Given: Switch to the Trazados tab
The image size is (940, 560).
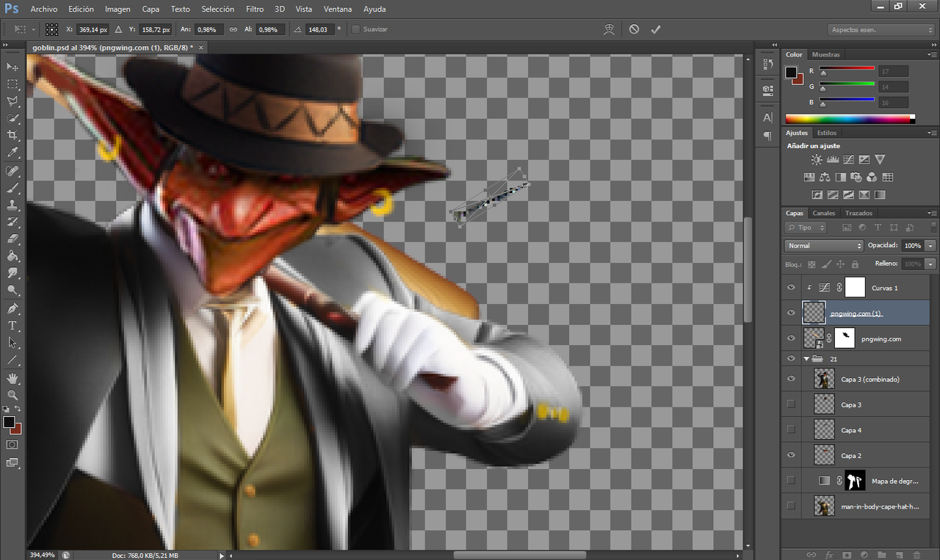Looking at the screenshot, I should tap(858, 213).
